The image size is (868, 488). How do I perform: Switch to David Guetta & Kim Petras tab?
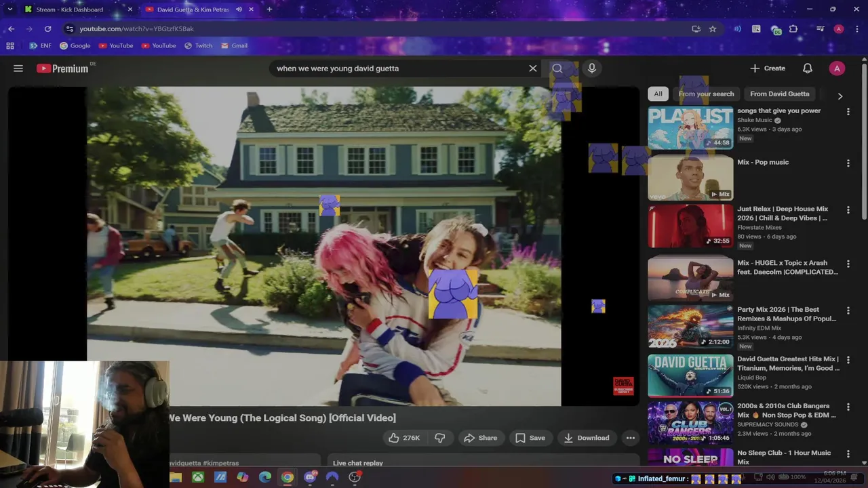point(193,9)
